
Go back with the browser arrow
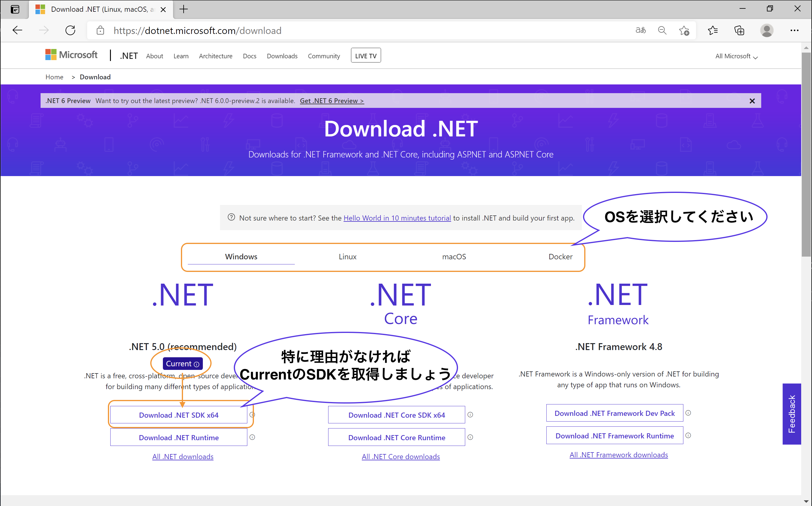pos(17,30)
